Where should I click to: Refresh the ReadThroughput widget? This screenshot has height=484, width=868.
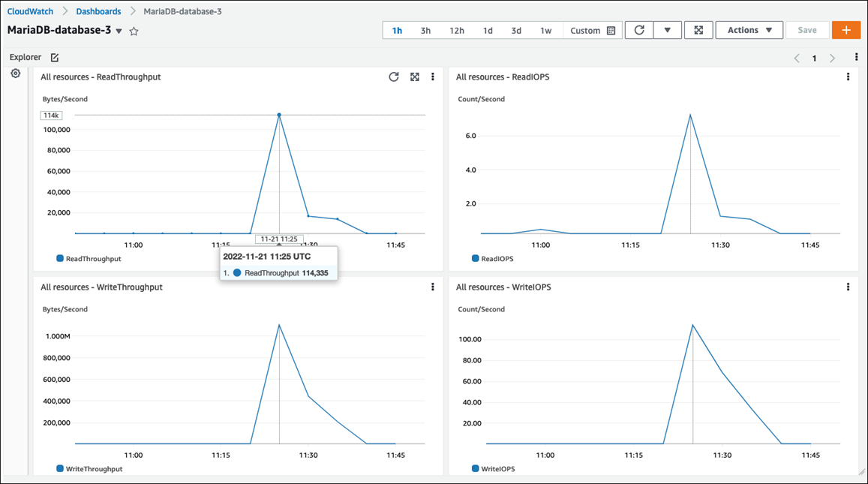click(393, 77)
